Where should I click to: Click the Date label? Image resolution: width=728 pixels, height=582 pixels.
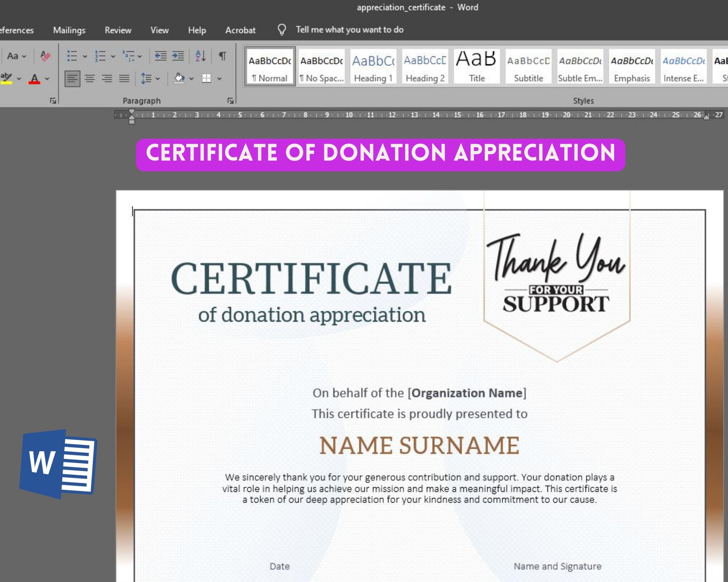pos(280,566)
